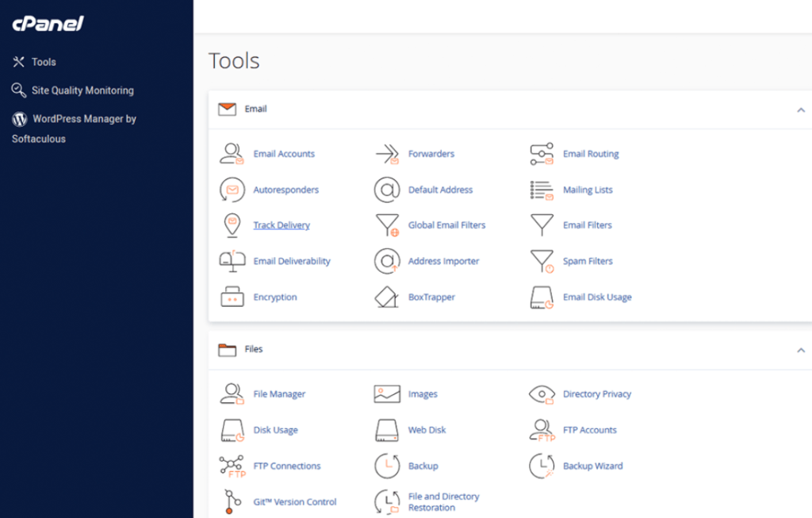Open the Forwarders link
812x518 pixels.
[x=431, y=154]
